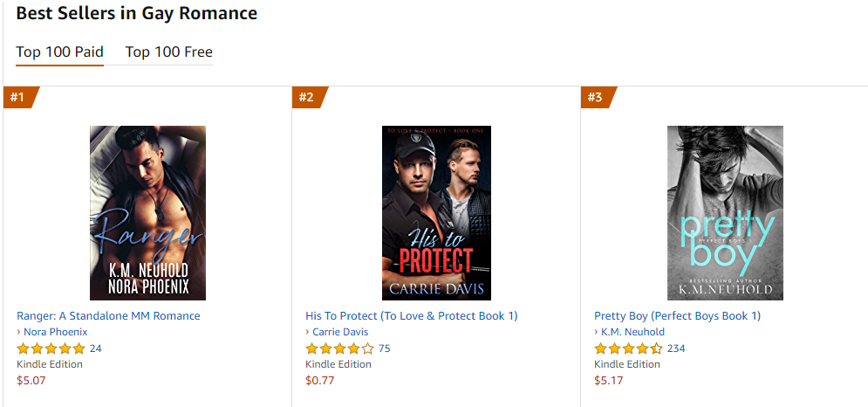Open the Ranger book cover thumbnail
The image size is (868, 407).
pos(147,213)
